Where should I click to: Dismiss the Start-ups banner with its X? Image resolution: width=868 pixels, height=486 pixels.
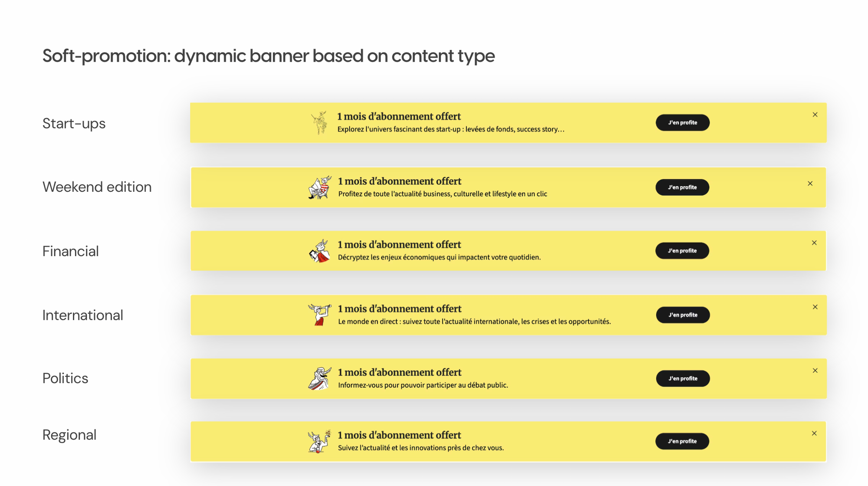tap(815, 115)
